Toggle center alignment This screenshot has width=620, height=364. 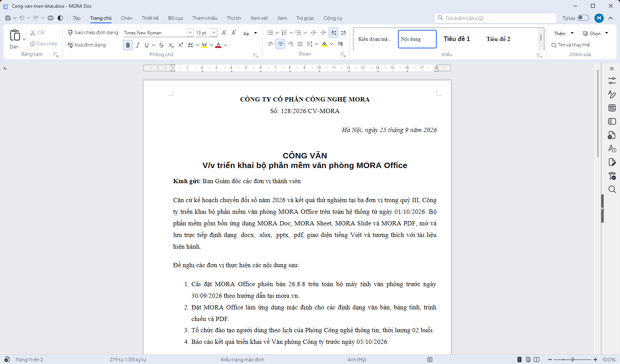tap(281, 44)
